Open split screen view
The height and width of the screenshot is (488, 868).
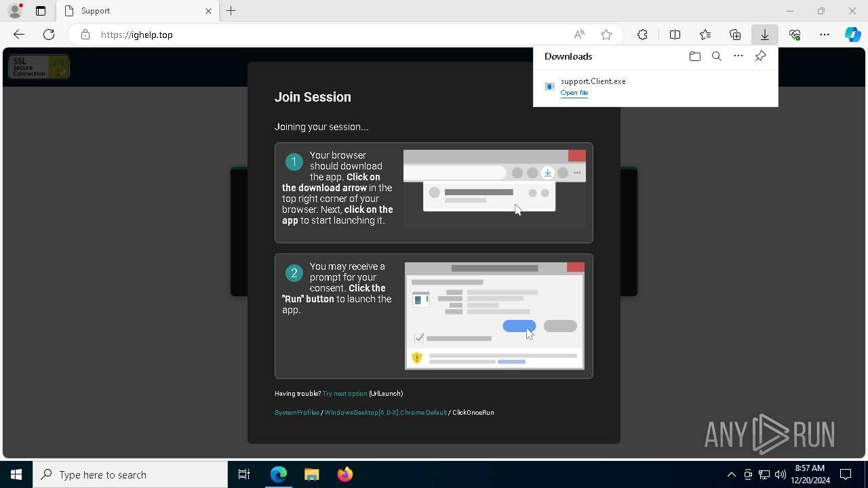pyautogui.click(x=675, y=35)
